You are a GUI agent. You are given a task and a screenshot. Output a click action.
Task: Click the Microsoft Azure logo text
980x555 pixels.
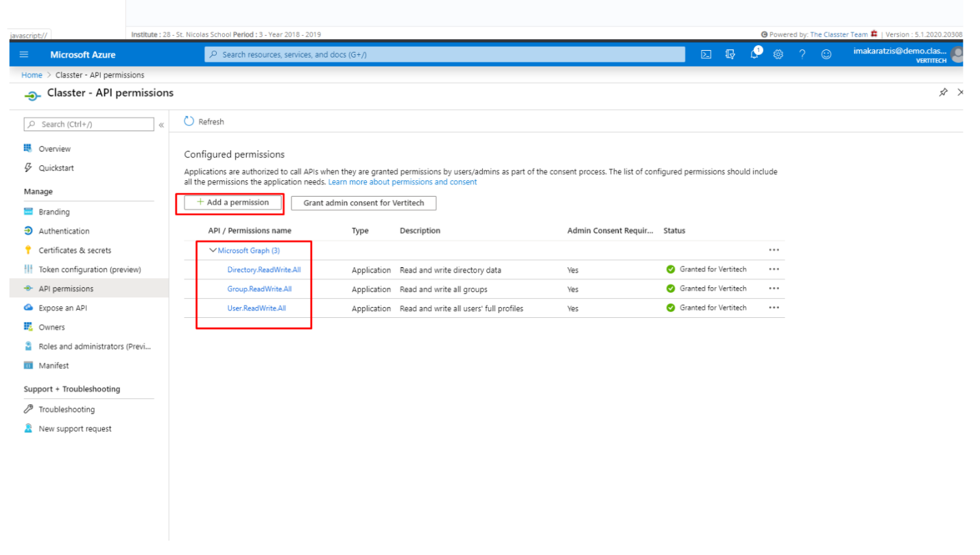pyautogui.click(x=83, y=55)
